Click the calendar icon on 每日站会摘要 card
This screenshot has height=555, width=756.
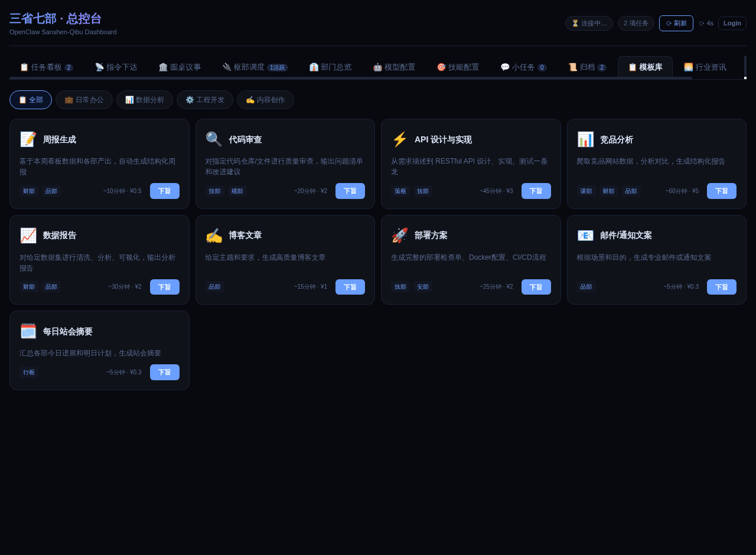tap(28, 331)
